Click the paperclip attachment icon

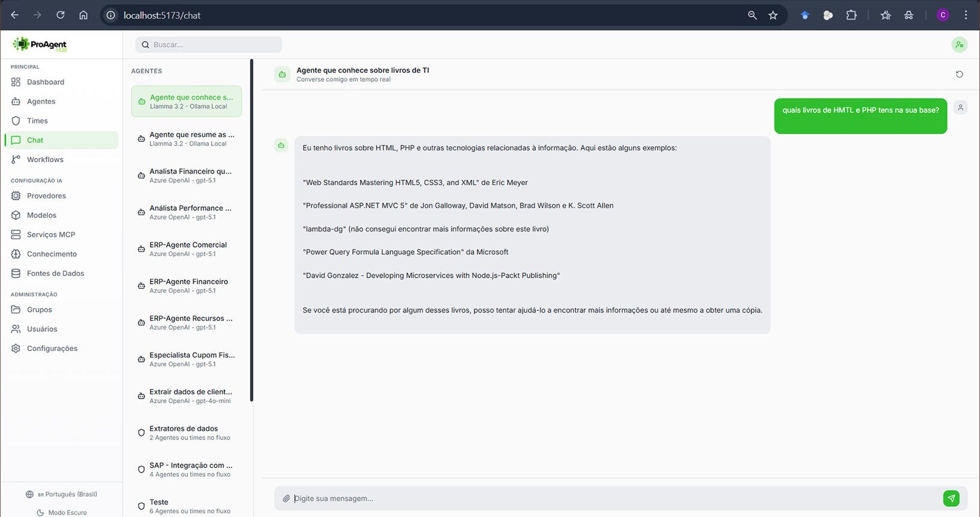click(x=286, y=498)
